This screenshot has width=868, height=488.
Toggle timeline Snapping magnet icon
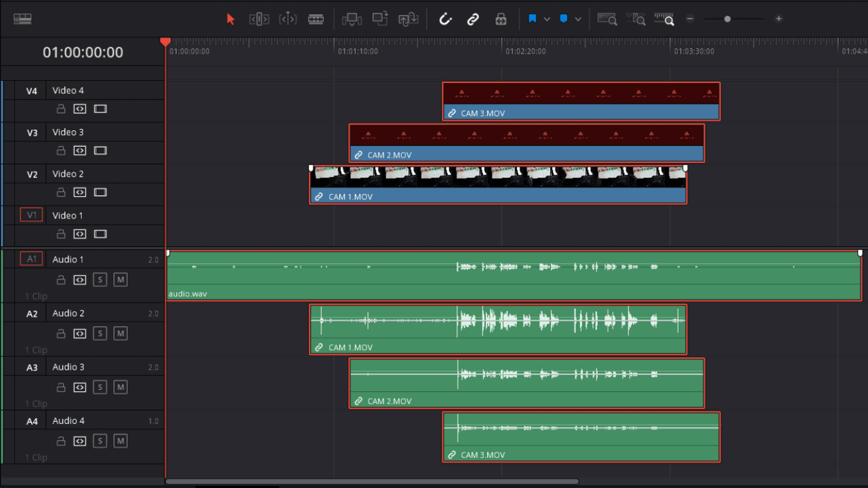click(x=445, y=19)
